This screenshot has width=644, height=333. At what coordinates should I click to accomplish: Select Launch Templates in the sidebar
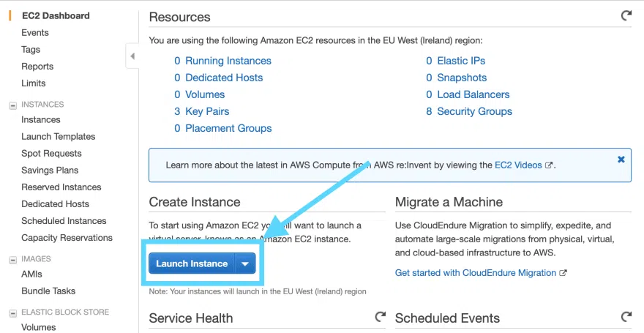58,137
